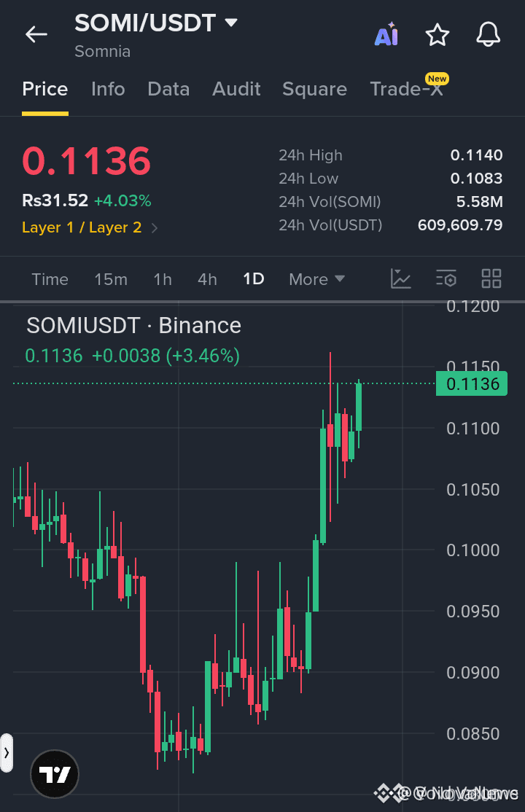
Task: Open Layer 1 / Layer 2 category arrow
Action: point(155,228)
